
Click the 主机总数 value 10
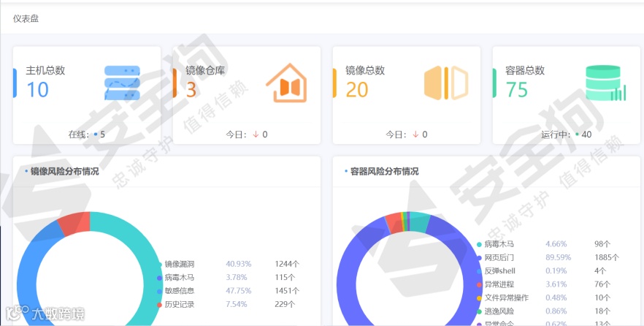pos(38,90)
